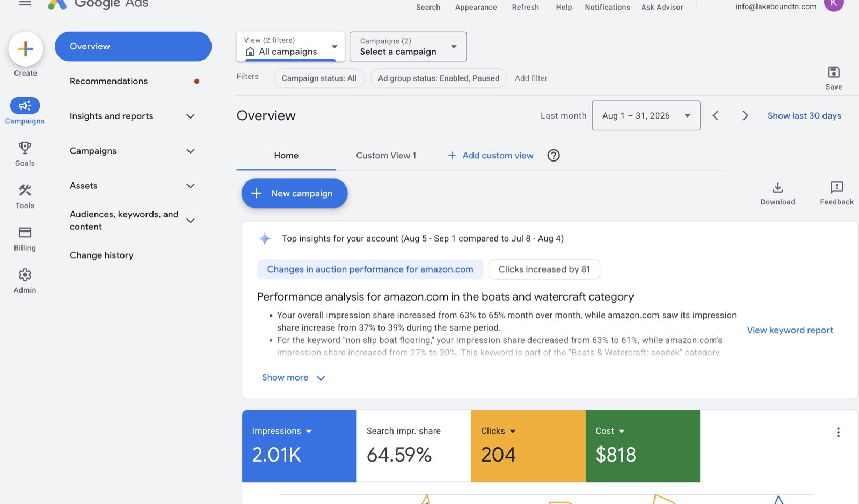Click Show last 30 days link
This screenshot has height=504, width=859.
[x=804, y=115]
